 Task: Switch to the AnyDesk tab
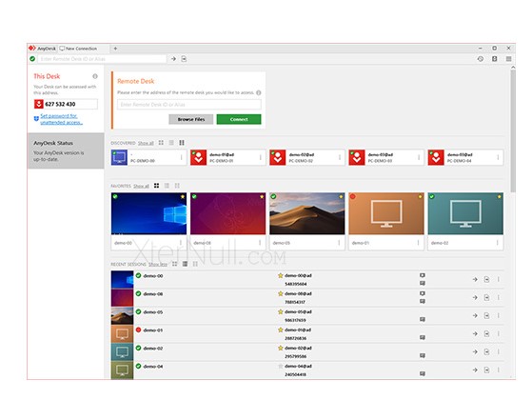coord(43,49)
